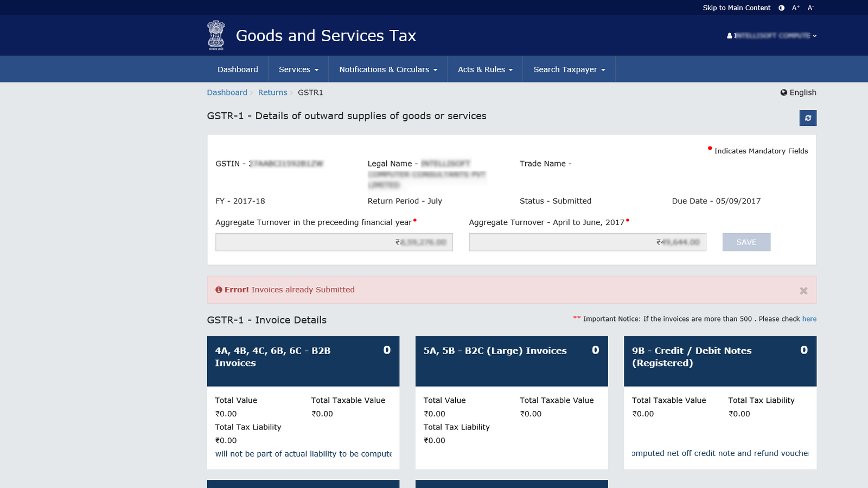868x488 pixels.
Task: Open language selector via English globe icon
Action: tap(784, 92)
